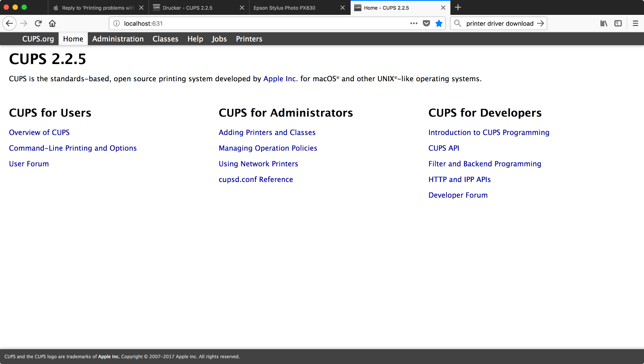This screenshot has width=644, height=364.
Task: Toggle the bookmark star
Action: pos(439,23)
